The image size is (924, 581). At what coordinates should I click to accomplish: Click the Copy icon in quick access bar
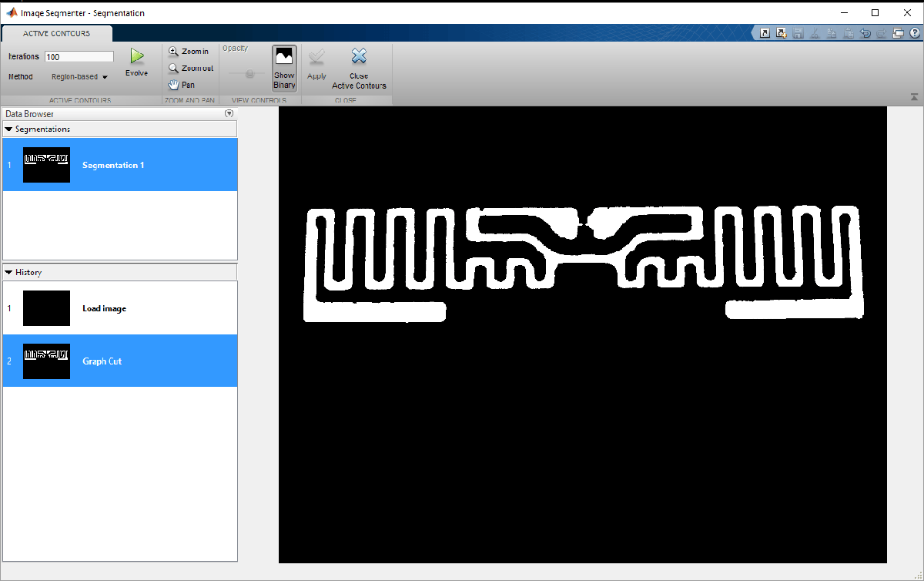point(832,33)
